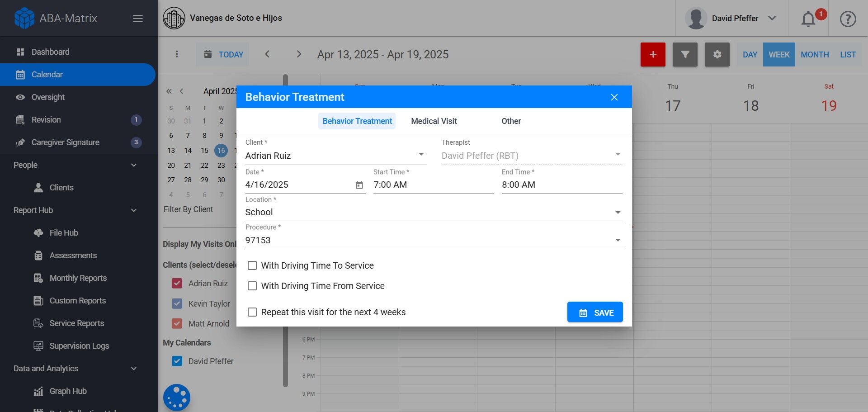Screen dimensions: 868x412
Task: Switch to the Other tab
Action: coord(511,121)
